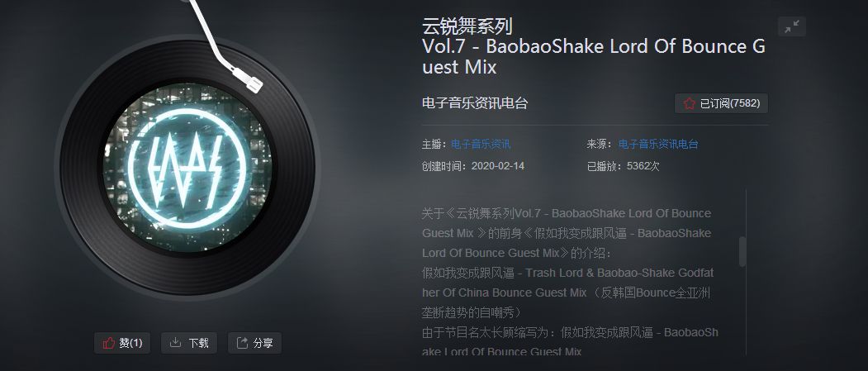This screenshot has width=868, height=371.
Task: Click the thumbs-up like icon
Action: click(108, 343)
